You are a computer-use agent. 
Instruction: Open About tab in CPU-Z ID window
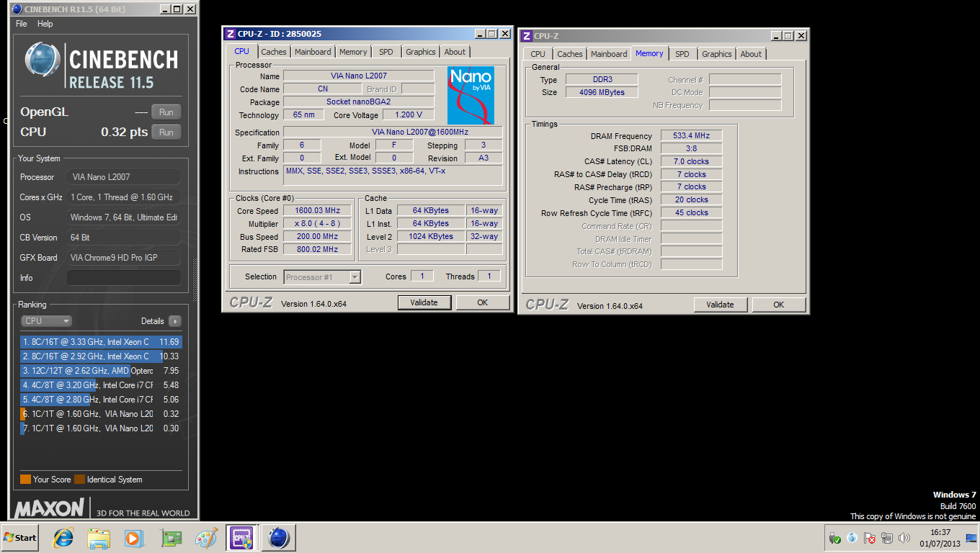pos(455,52)
